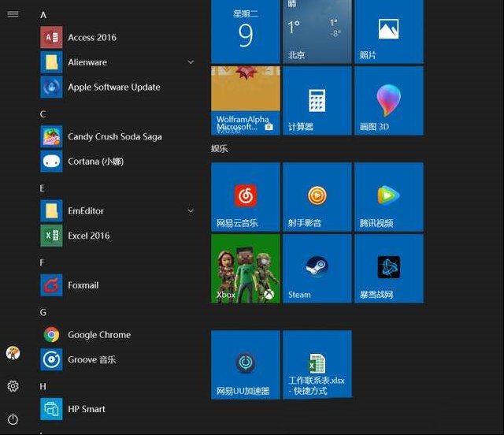The width and height of the screenshot is (504, 435).
Task: Launch the 暴雪战网 tile
Action: 389,269
